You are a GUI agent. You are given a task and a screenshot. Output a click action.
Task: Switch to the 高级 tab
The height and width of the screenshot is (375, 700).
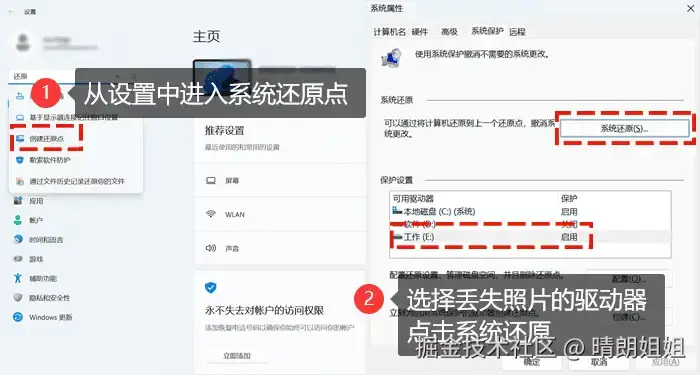[x=449, y=32]
